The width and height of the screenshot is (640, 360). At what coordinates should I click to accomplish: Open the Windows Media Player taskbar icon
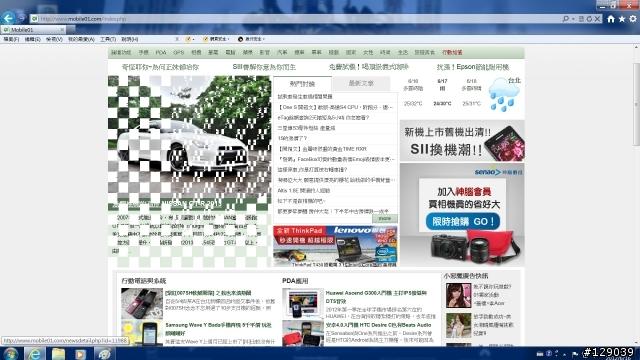pos(80,353)
